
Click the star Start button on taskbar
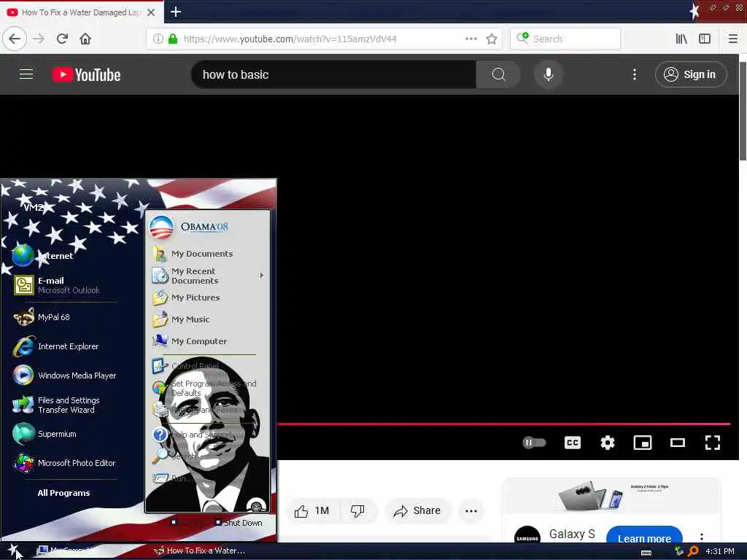point(13,551)
